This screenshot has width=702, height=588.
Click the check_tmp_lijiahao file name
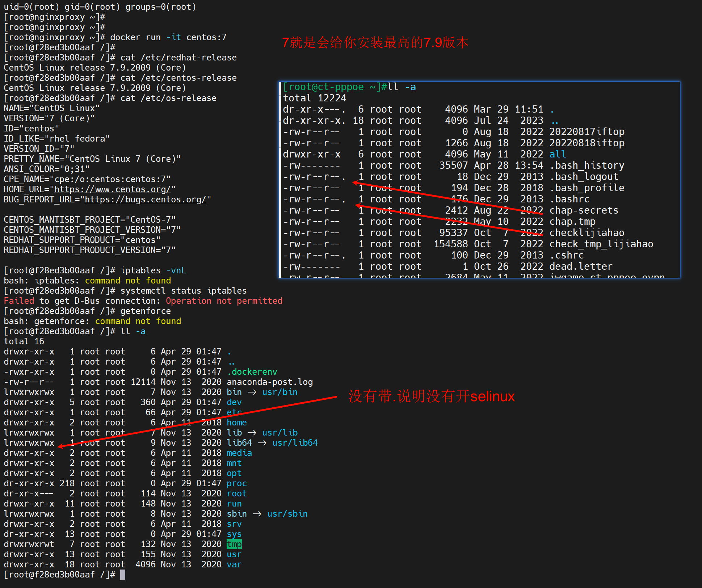[x=601, y=244]
